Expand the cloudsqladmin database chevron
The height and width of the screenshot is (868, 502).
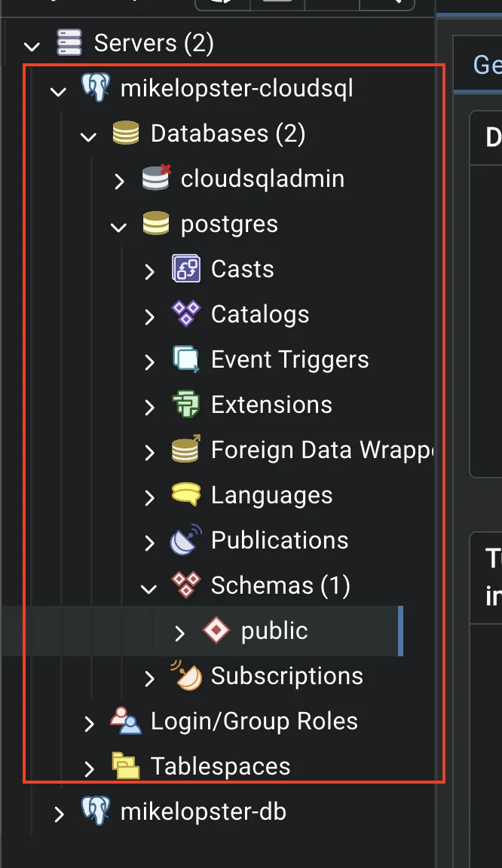tap(119, 181)
